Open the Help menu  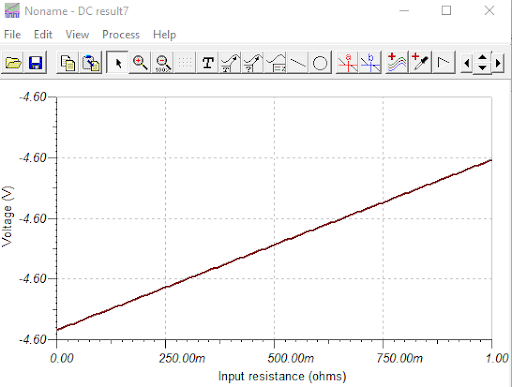[164, 34]
